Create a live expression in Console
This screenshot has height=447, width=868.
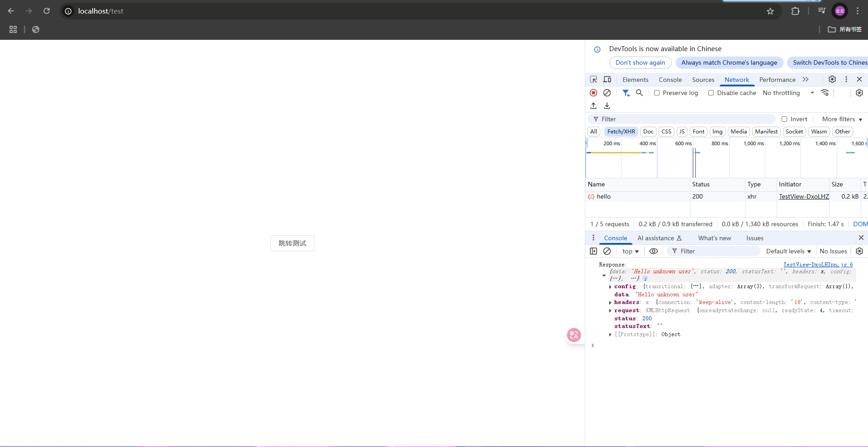(x=653, y=251)
